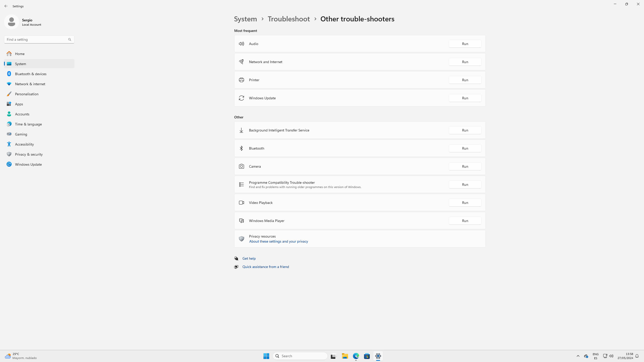Image resolution: width=644 pixels, height=362 pixels.
Task: Open Microsoft Edge from taskbar
Action: coord(356,356)
